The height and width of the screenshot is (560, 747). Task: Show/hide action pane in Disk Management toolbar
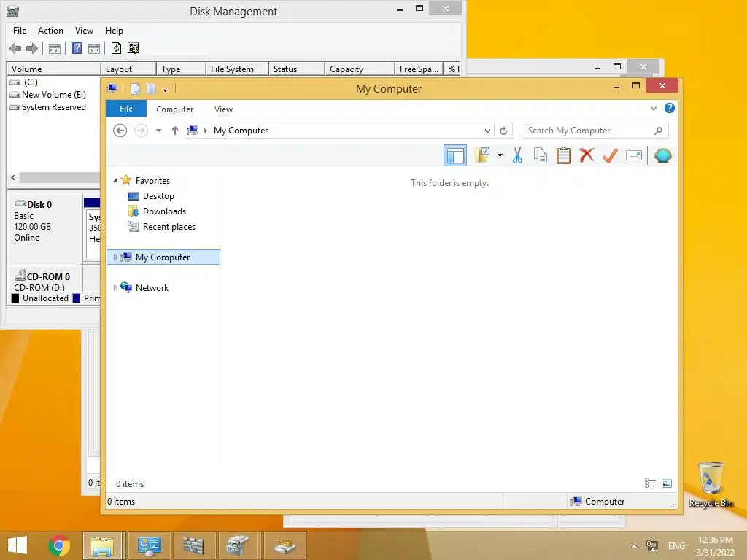point(94,48)
